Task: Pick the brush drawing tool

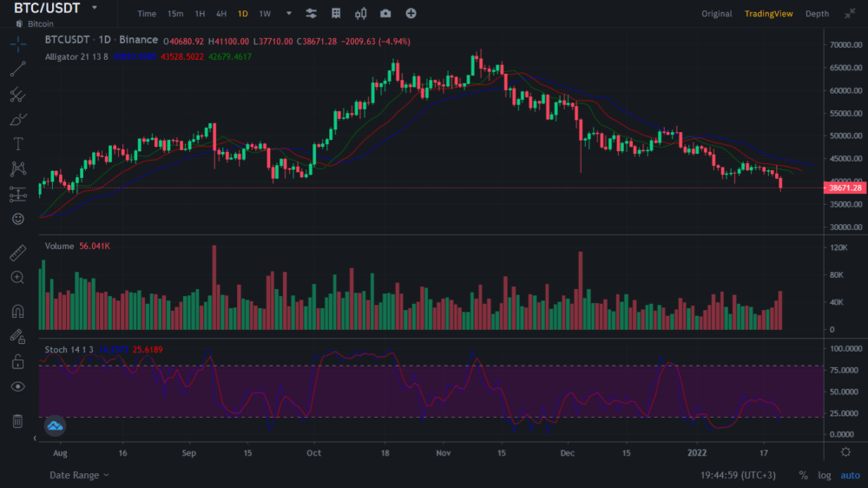Action: point(18,119)
